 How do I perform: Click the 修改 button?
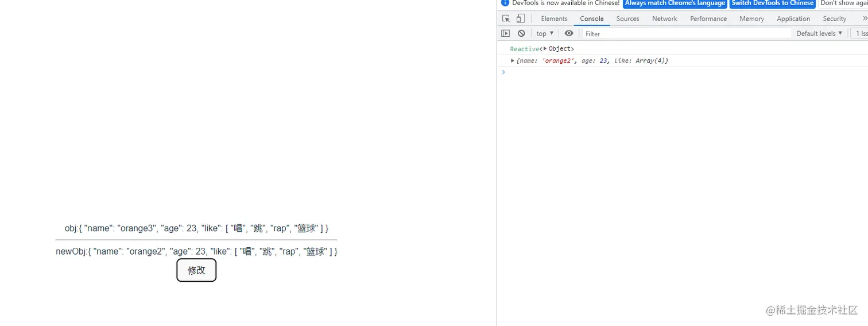(x=196, y=270)
